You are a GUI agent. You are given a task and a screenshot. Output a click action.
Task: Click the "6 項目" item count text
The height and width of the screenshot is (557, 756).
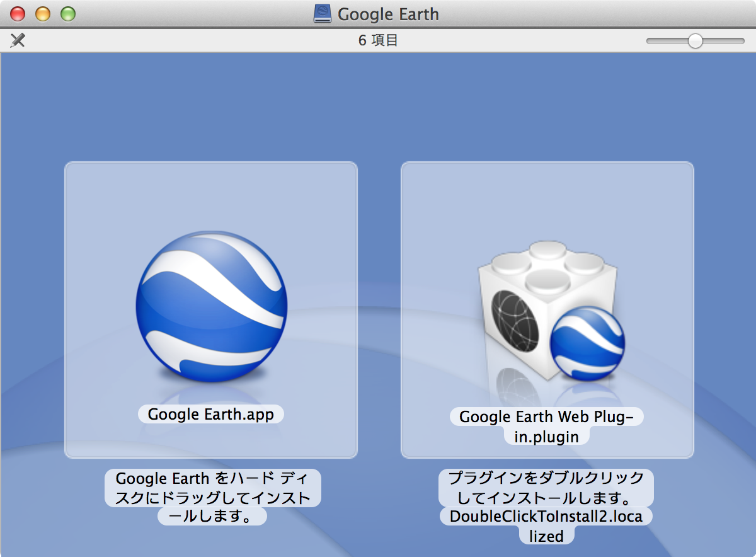[x=378, y=40]
